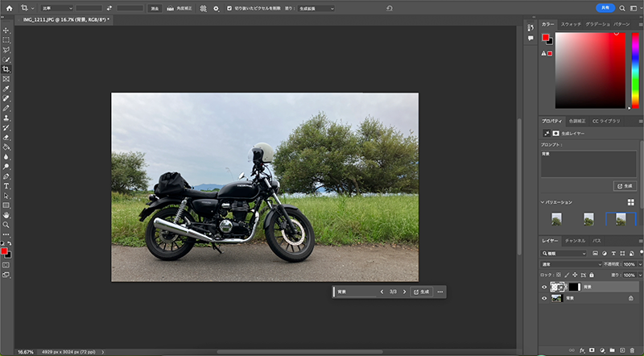
Task: Open the contextual bar more options menu
Action: [440, 292]
